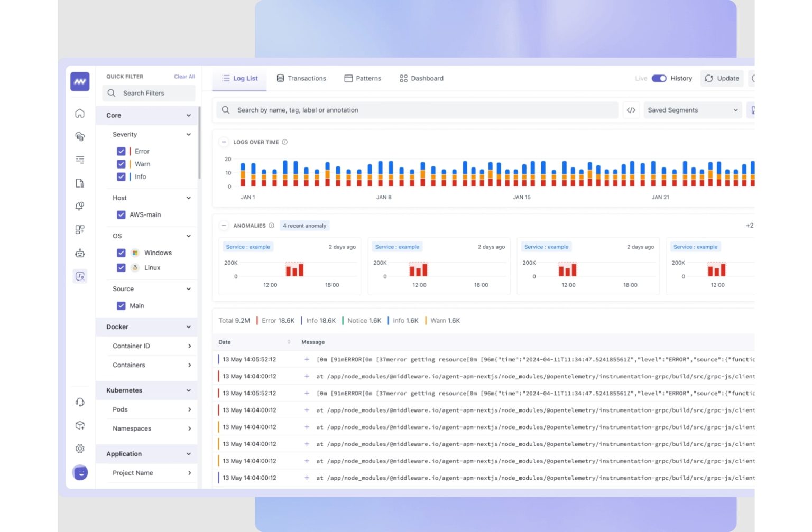Open the Saved Segments dropdown
The image size is (812, 532).
(691, 110)
